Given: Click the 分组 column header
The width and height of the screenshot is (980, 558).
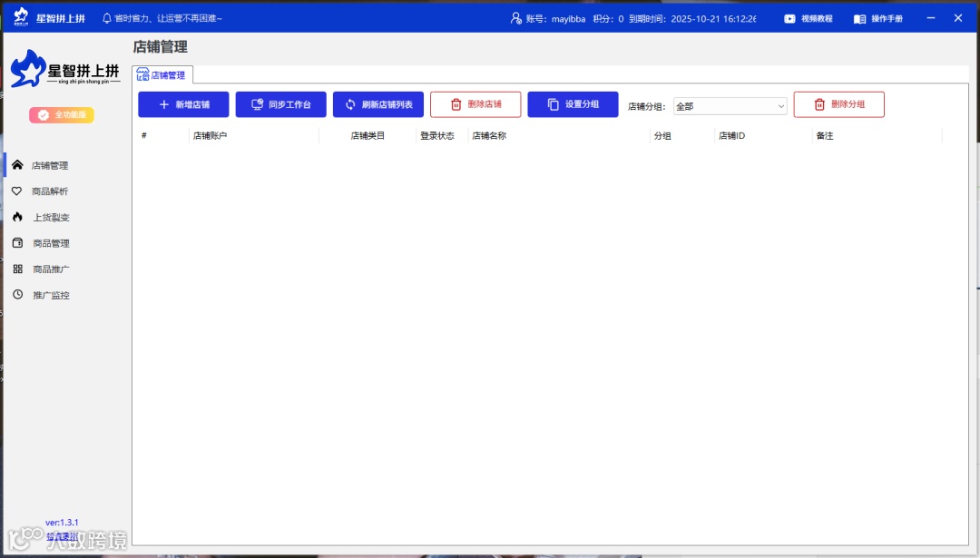Looking at the screenshot, I should (x=662, y=135).
